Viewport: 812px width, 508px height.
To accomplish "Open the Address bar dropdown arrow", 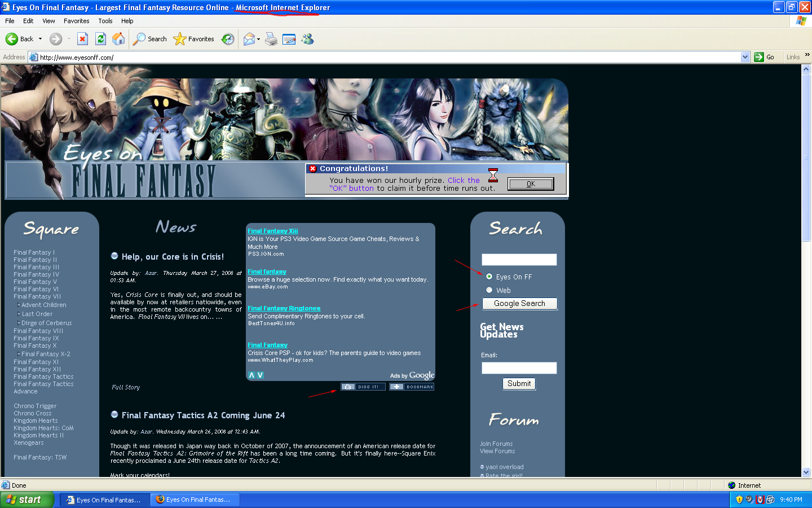I will [x=745, y=57].
